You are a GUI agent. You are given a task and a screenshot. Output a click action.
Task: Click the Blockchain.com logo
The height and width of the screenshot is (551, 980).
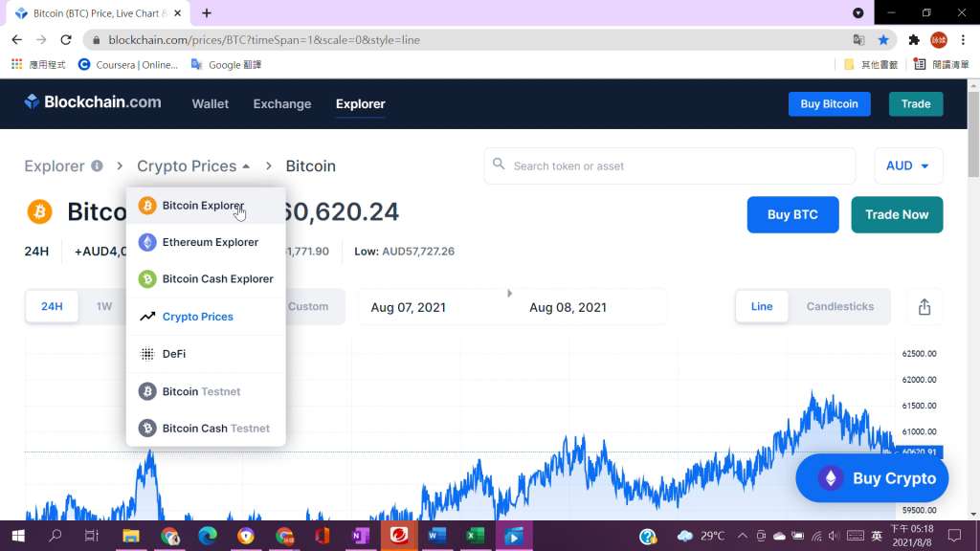pyautogui.click(x=93, y=101)
